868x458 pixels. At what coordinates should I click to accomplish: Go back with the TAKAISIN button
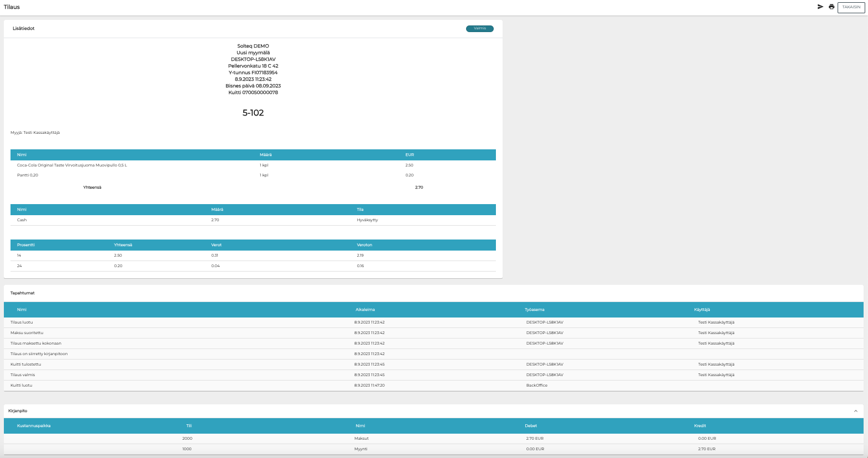pyautogui.click(x=851, y=7)
